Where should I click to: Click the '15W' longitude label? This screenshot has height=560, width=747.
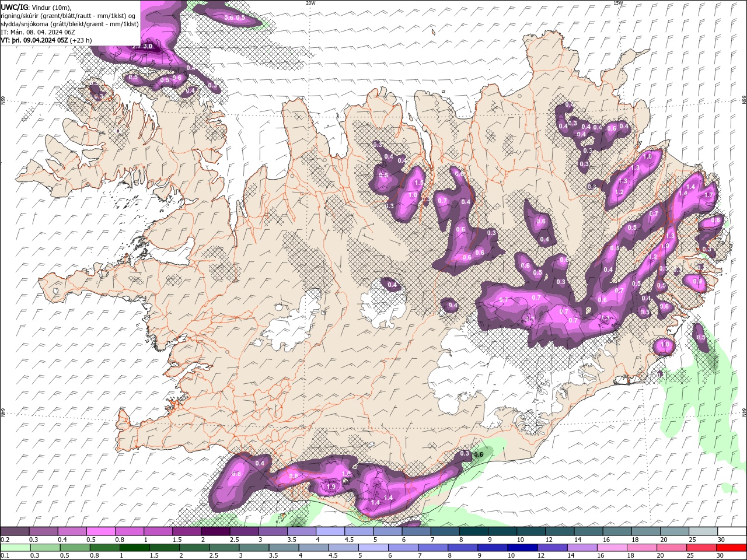(618, 3)
